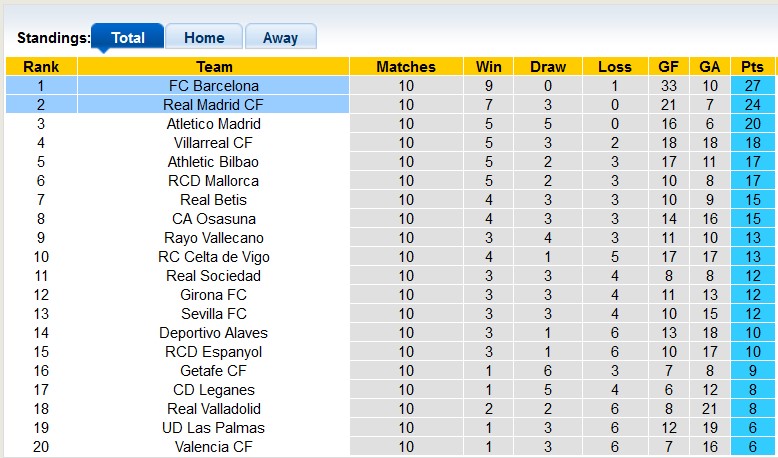This screenshot has height=458, width=778.
Task: Open the Real Madrid CF team link
Action: [x=213, y=105]
